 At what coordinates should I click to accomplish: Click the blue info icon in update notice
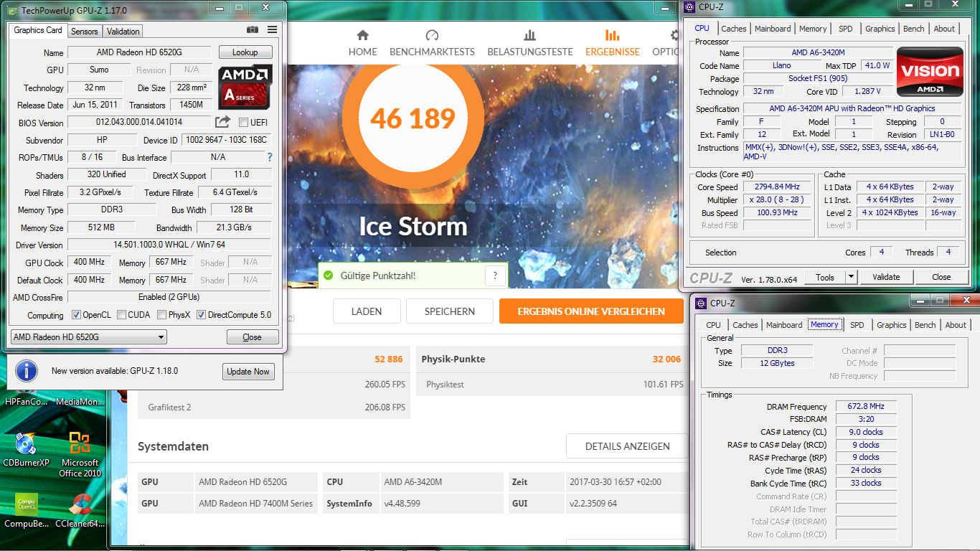click(x=27, y=371)
